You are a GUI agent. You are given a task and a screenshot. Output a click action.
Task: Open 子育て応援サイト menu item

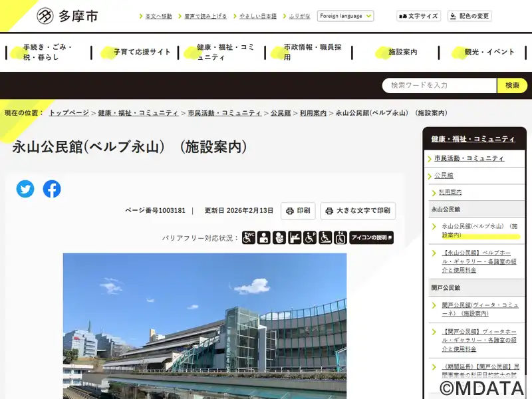coord(142,52)
